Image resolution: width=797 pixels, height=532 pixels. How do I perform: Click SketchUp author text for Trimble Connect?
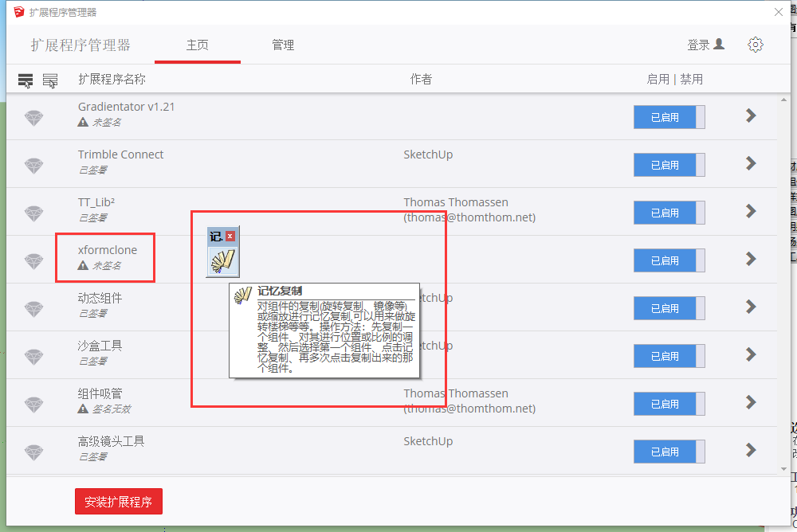coord(428,155)
